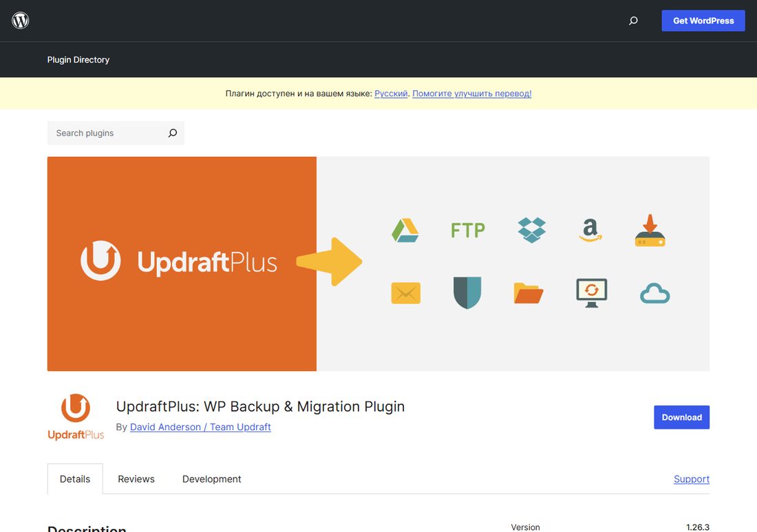Click the UpdraftPlus banner logo
Screen dimensions: 757x532
coord(179,261)
